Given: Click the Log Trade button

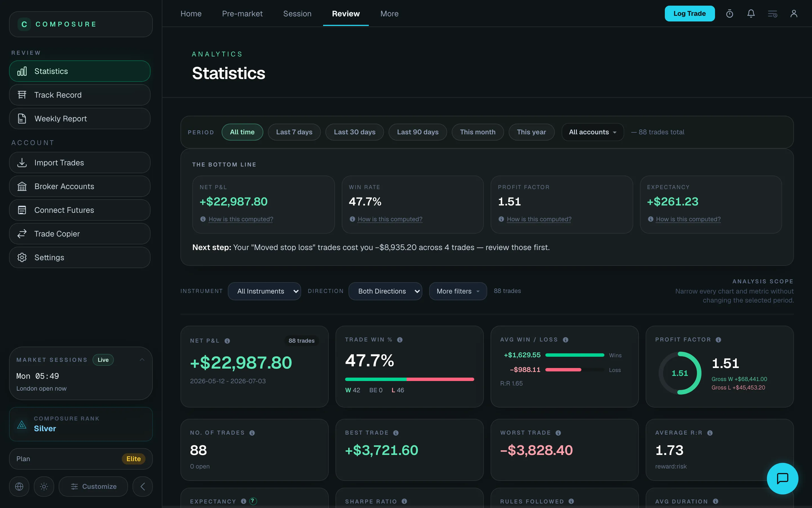Looking at the screenshot, I should click(x=690, y=14).
